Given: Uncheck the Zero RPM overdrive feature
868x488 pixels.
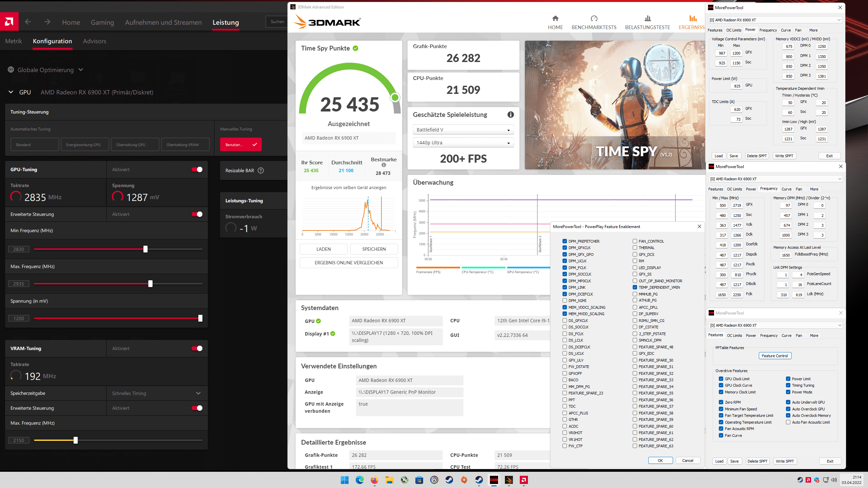Looking at the screenshot, I should [x=721, y=402].
